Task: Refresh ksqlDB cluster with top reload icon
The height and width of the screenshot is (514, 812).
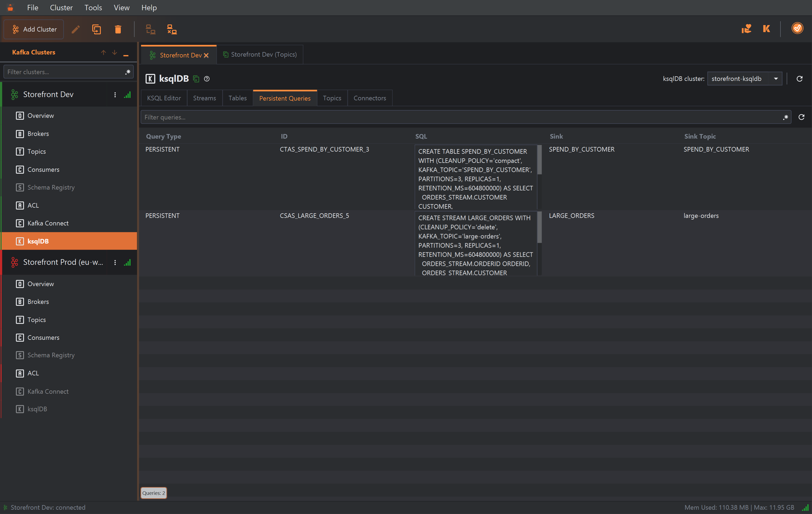Action: [799, 78]
